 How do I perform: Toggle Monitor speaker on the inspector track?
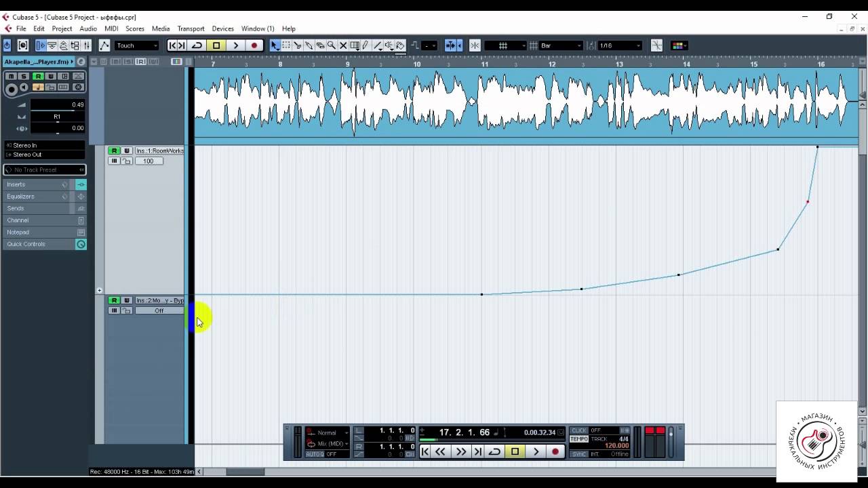(24, 88)
